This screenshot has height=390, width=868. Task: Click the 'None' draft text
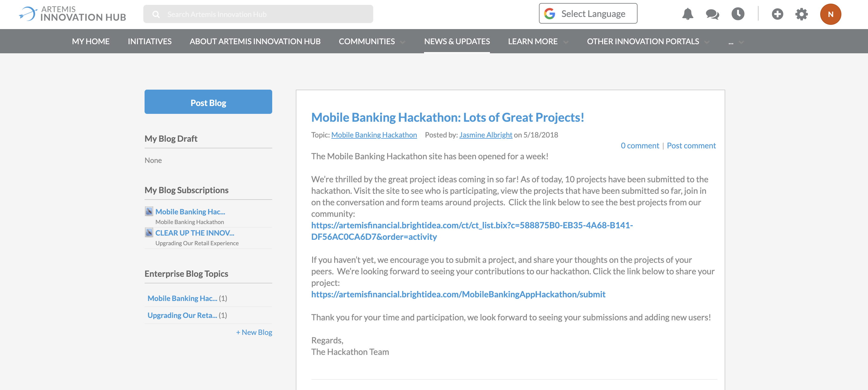click(153, 160)
